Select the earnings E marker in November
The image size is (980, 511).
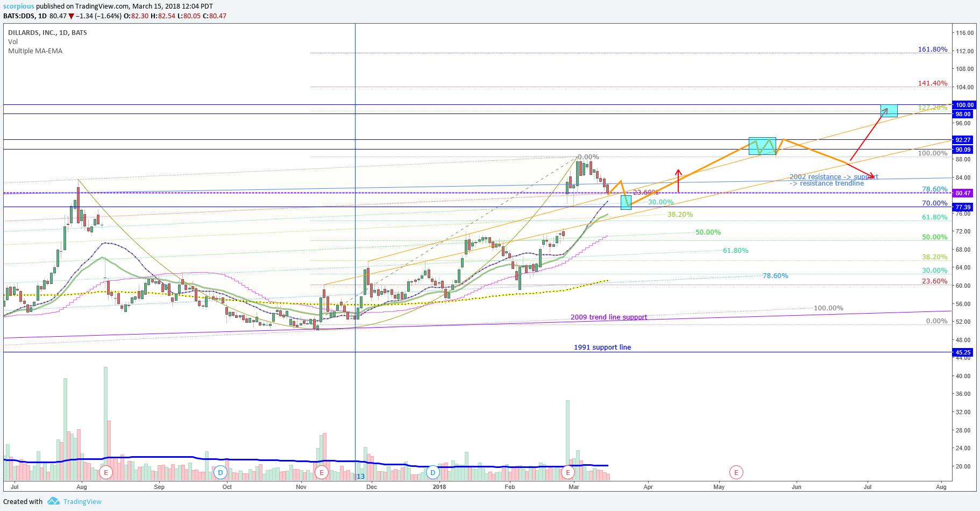pyautogui.click(x=321, y=473)
